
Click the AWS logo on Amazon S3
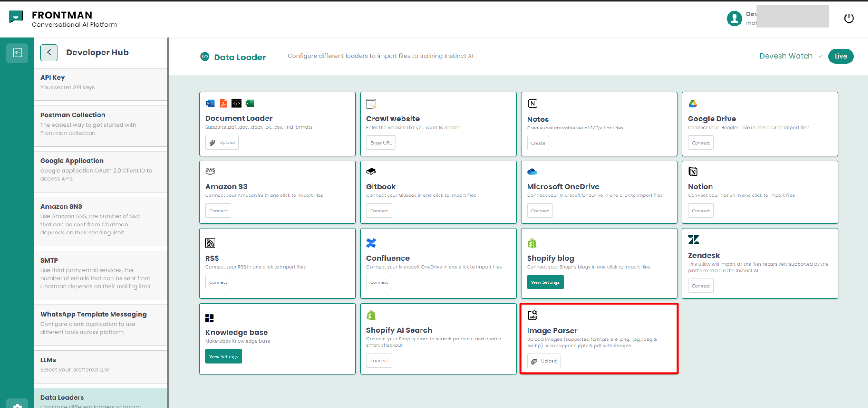tap(210, 171)
